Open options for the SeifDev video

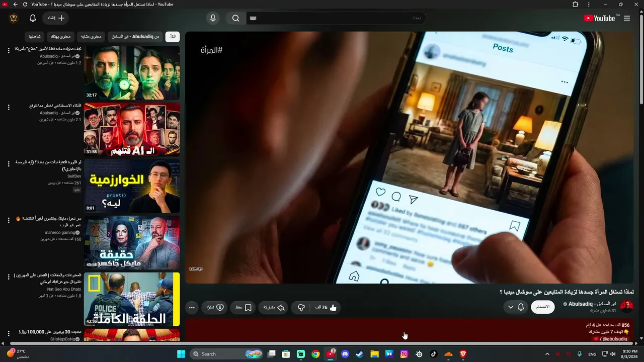point(9,164)
